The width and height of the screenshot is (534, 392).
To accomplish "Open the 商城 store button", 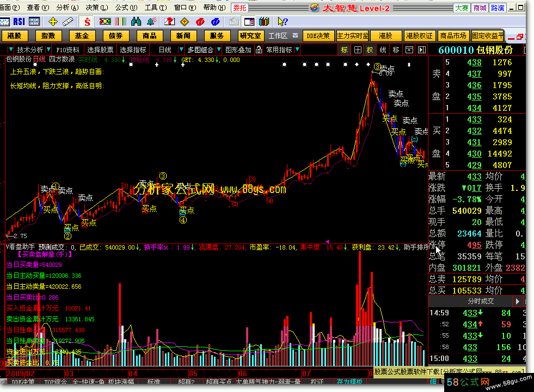I will tap(480, 8).
